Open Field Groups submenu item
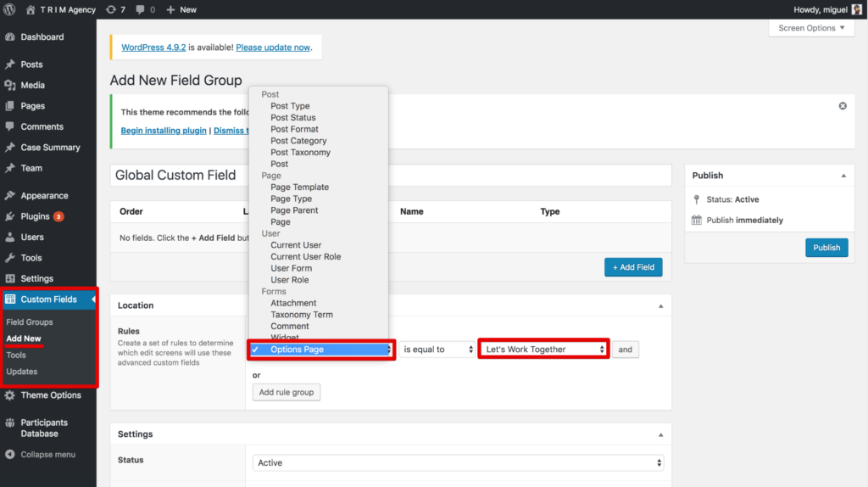The height and width of the screenshot is (487, 868). [x=30, y=322]
